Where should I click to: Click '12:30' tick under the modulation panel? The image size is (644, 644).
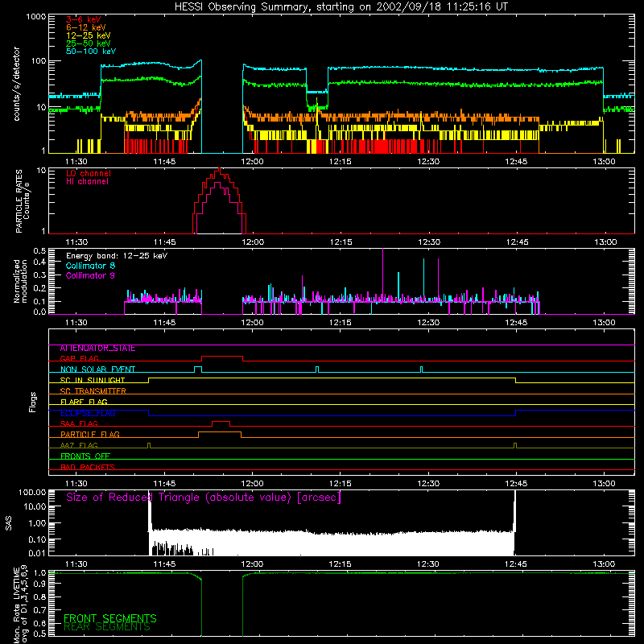428,323
